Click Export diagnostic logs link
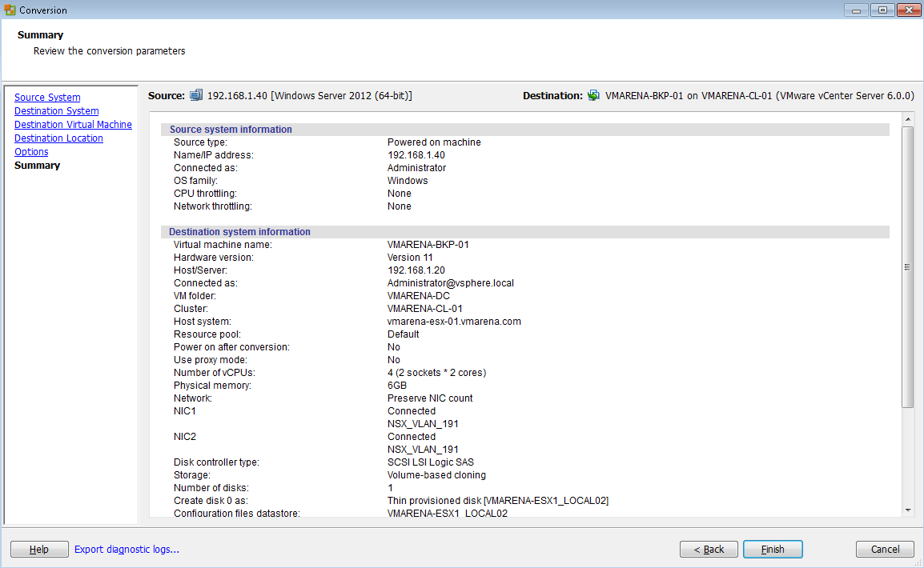 coord(127,549)
